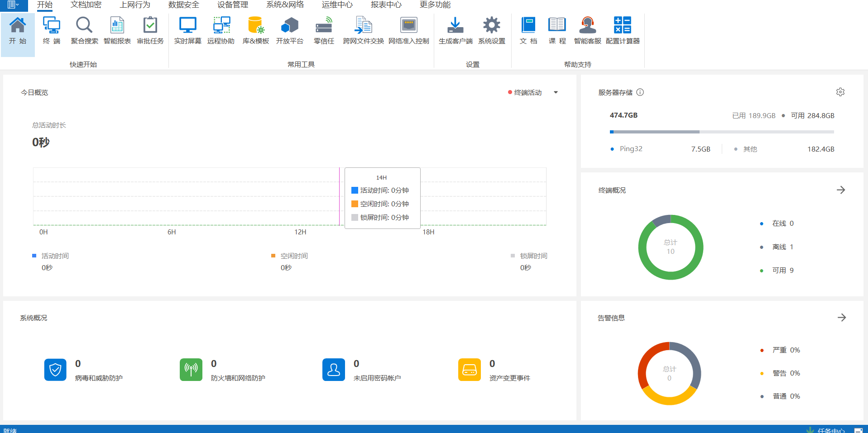Open 跨网文件交换 file exchange tool
The width and height of the screenshot is (868, 433).
point(363,30)
